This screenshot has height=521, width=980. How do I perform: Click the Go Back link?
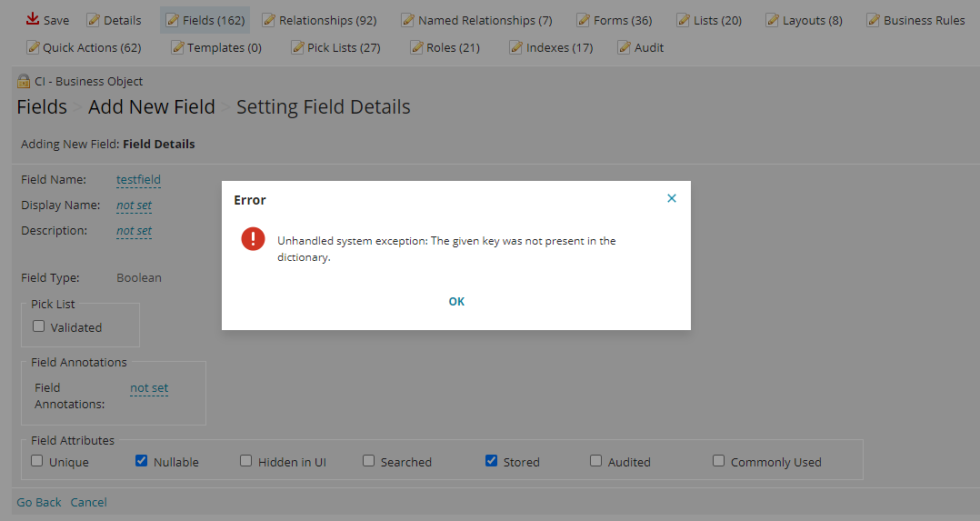click(x=39, y=502)
